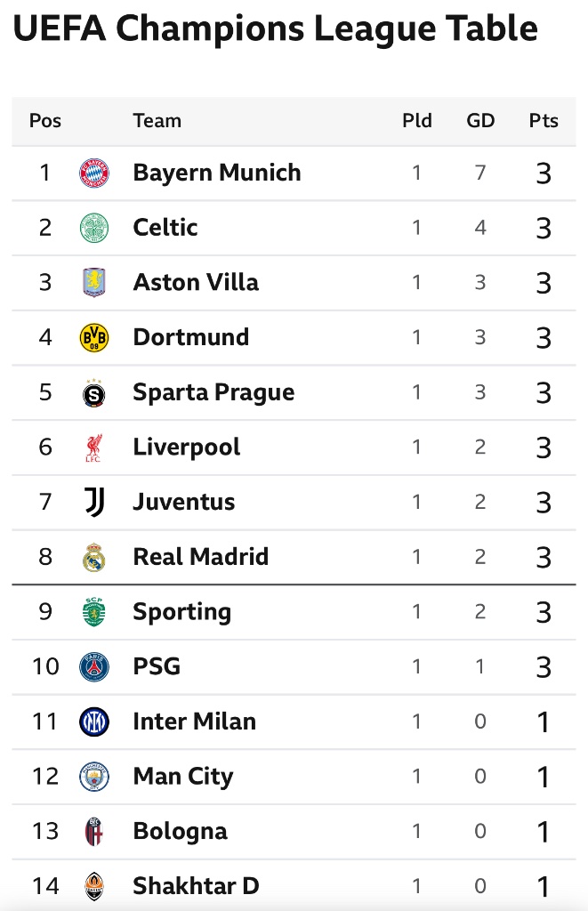
Task: Select the Real Madrid team name
Action: click(200, 557)
